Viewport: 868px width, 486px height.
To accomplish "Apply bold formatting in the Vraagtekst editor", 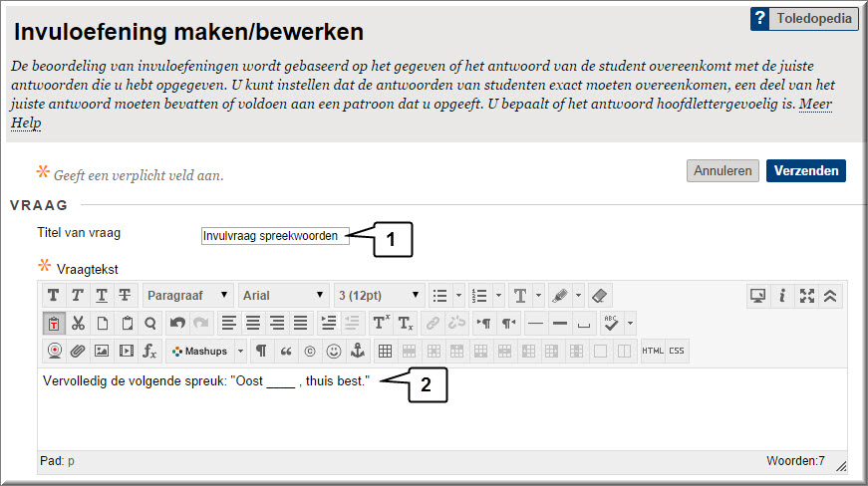I will [x=54, y=296].
